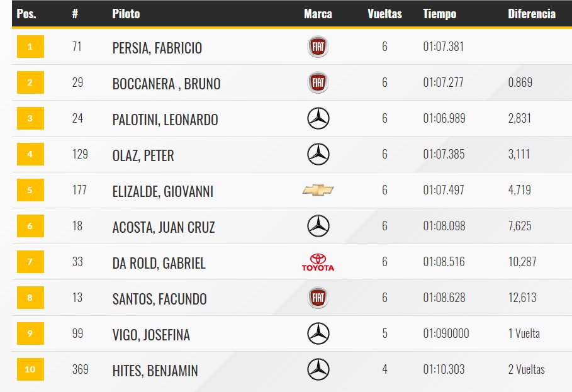Click the yellow position 1 badge
The height and width of the screenshot is (392, 572).
pyautogui.click(x=30, y=47)
